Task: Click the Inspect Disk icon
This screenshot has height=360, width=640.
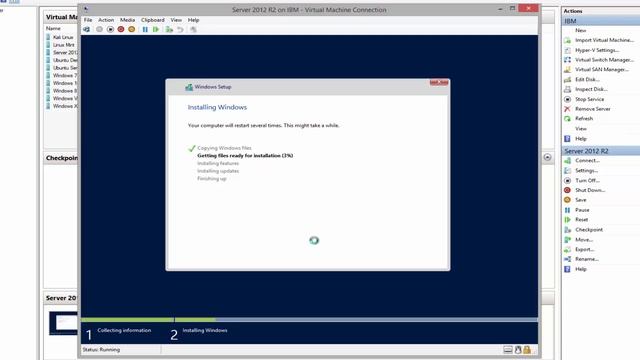Action: pos(567,89)
